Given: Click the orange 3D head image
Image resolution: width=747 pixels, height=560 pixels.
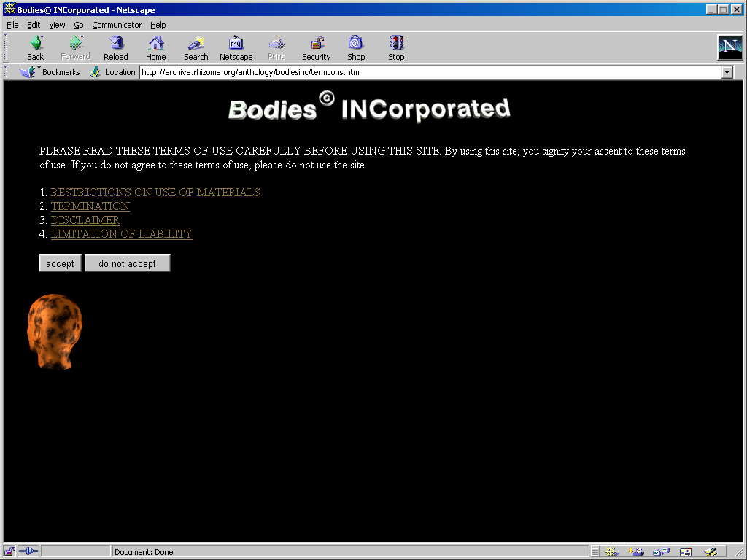Looking at the screenshot, I should coord(54,332).
